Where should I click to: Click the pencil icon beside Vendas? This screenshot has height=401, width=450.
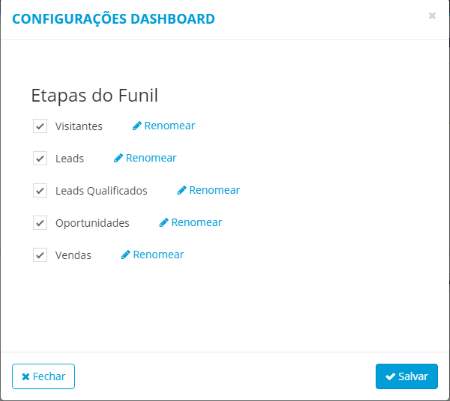click(x=125, y=255)
